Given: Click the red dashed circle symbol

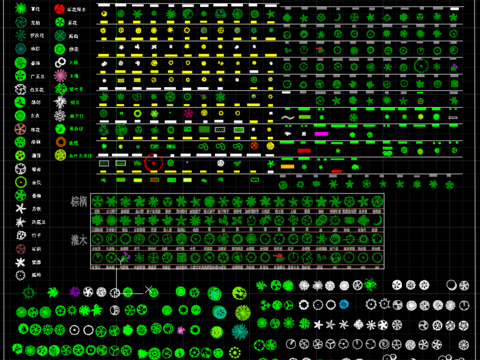Looking at the screenshot, I should coord(153,163).
